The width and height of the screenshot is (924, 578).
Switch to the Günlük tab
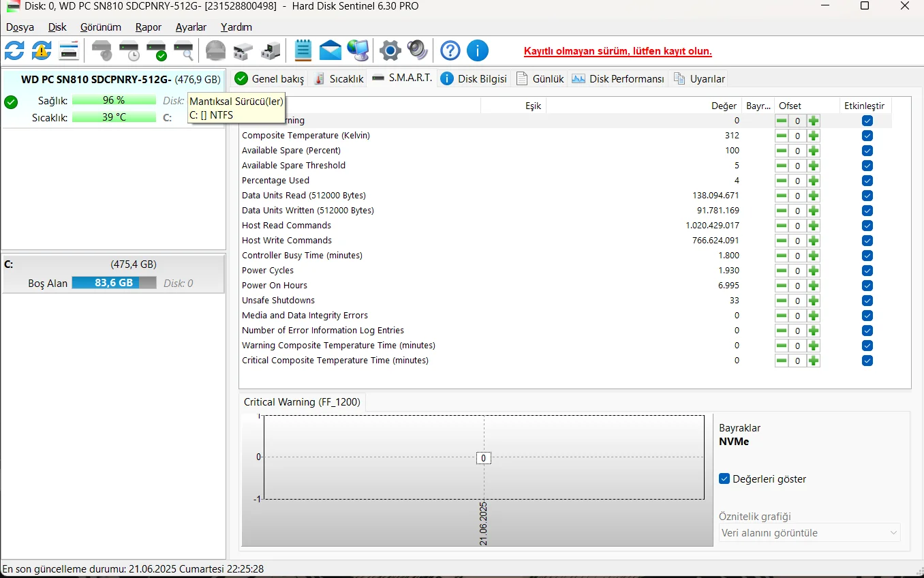[540, 79]
